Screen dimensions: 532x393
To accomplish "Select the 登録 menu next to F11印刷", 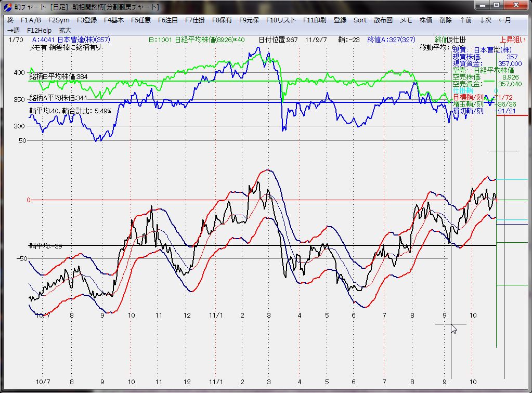I will point(340,20).
